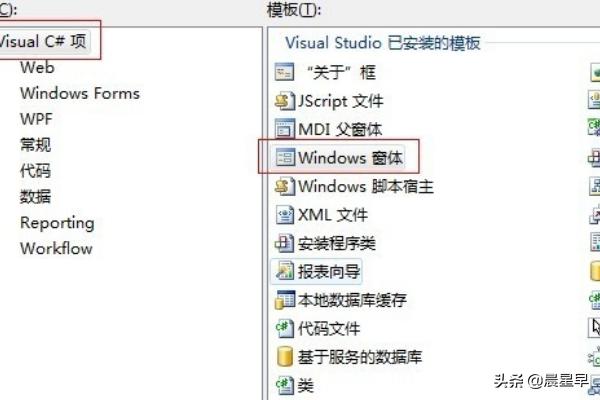This screenshot has height=400, width=600.
Task: Select the Visual C# 项 category
Action: click(43, 41)
